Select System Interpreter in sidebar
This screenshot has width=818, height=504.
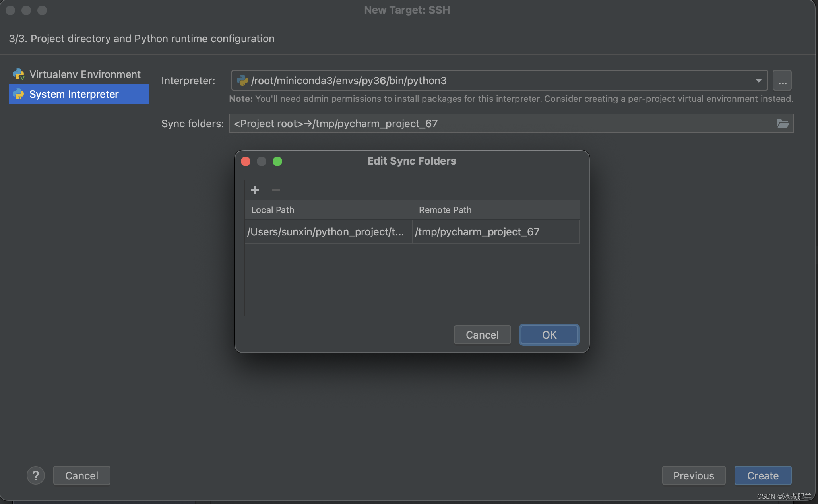(74, 94)
